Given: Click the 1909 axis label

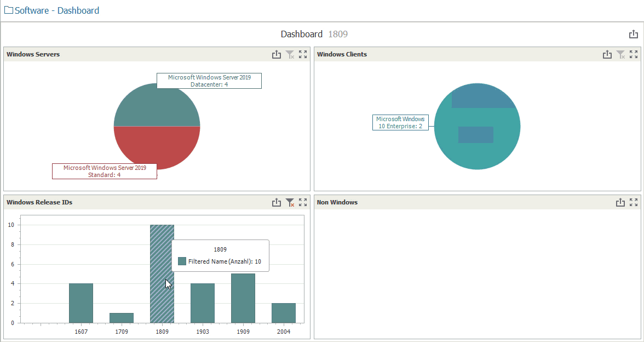Looking at the screenshot, I should [243, 332].
